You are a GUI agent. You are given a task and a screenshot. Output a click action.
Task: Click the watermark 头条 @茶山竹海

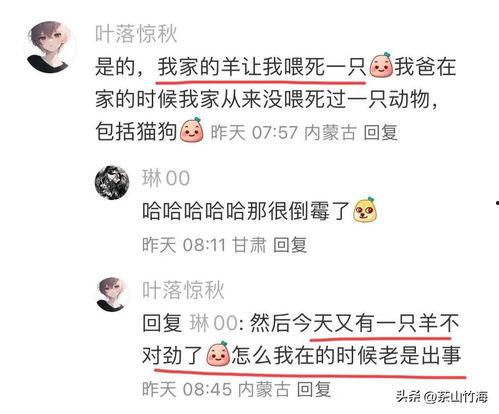click(x=442, y=397)
